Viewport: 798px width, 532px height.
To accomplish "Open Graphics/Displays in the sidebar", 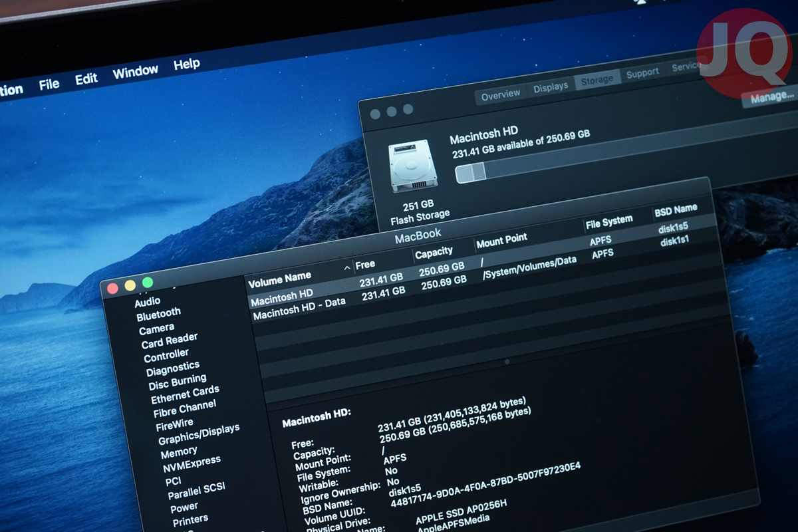I will click(199, 434).
